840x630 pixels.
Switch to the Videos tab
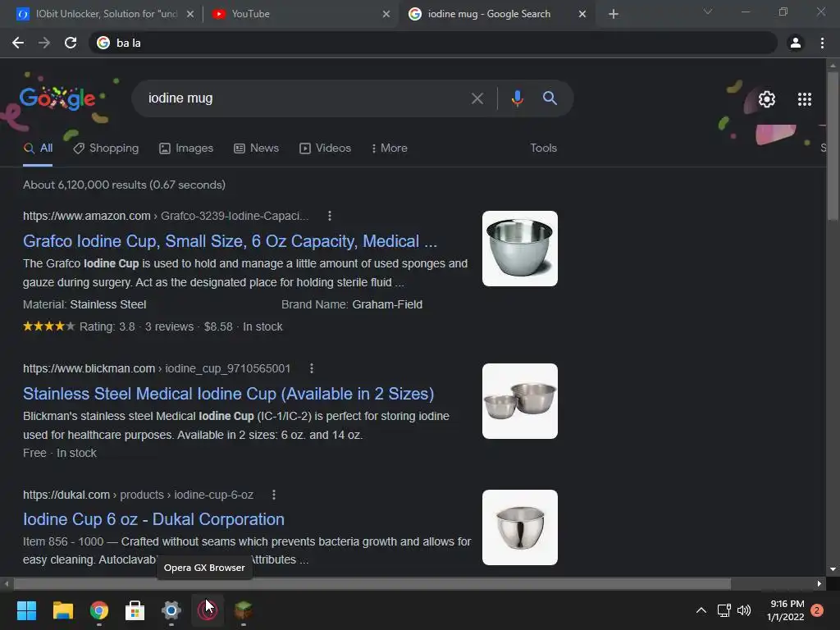coord(325,148)
